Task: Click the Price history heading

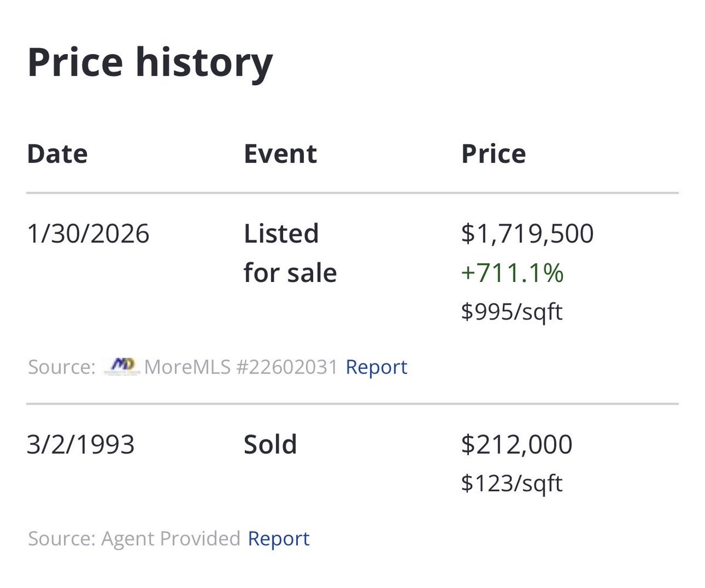Action: (150, 63)
